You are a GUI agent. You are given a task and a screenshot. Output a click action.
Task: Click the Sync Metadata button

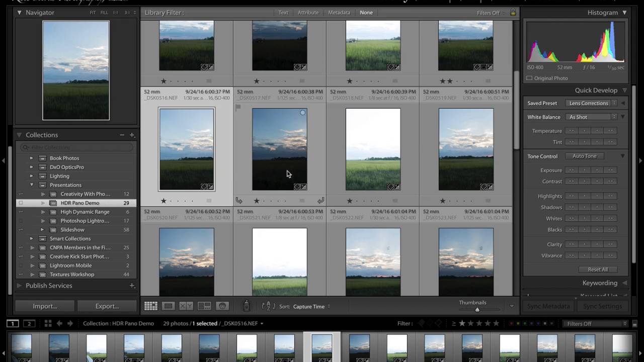pos(548,306)
